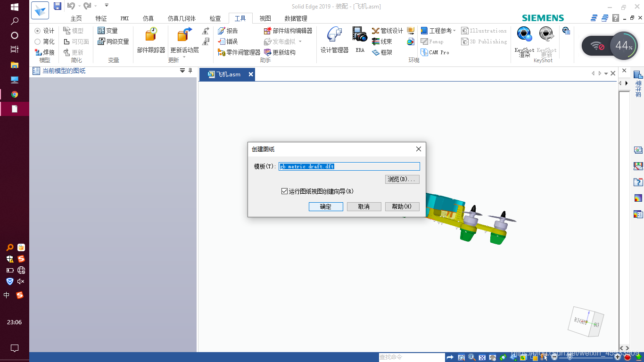644x362 pixels.
Task: Open Peer Variables (同级变量)
Action: 113,41
